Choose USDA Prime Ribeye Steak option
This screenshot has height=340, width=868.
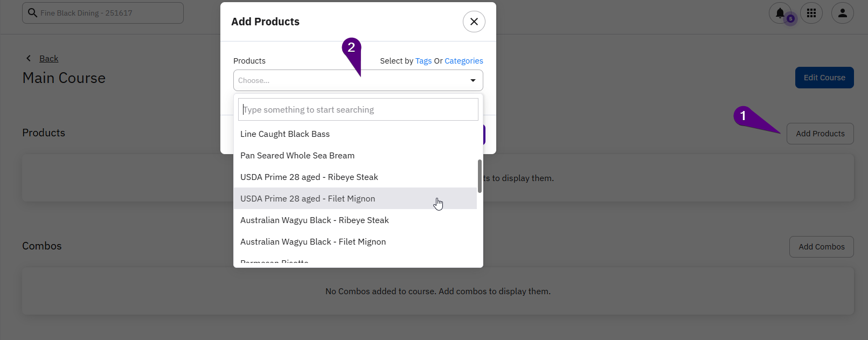pos(309,177)
